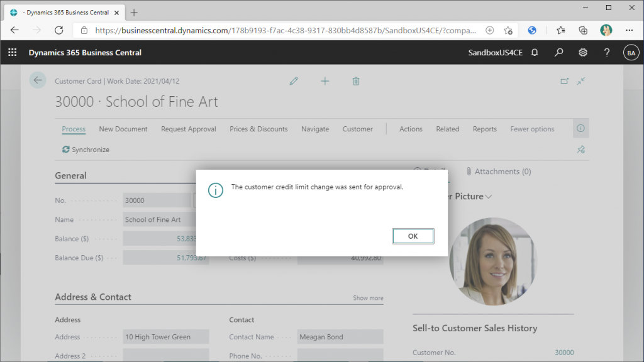Viewport: 644px width, 362px height.
Task: Reload the page with browser refresh
Action: [x=58, y=30]
